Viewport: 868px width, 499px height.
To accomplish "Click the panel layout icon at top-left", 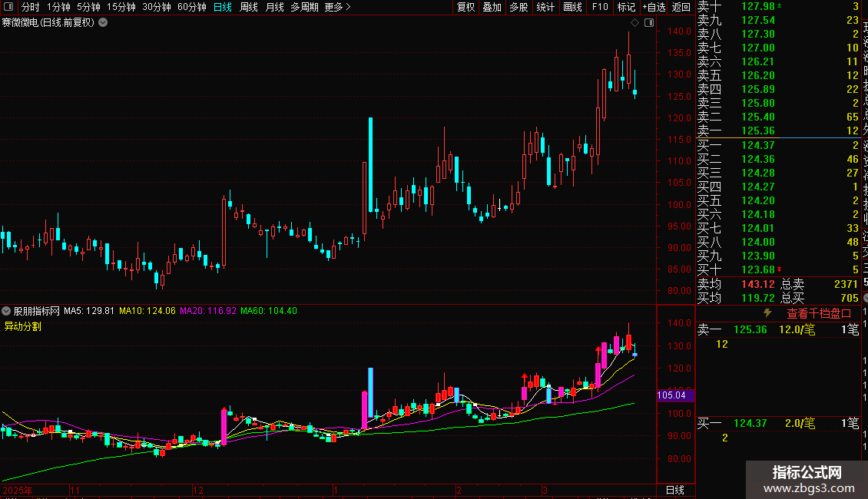I will tap(8, 7).
